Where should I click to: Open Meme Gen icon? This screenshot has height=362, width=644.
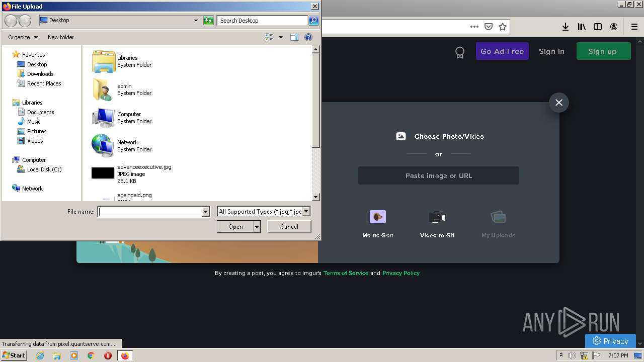(378, 217)
